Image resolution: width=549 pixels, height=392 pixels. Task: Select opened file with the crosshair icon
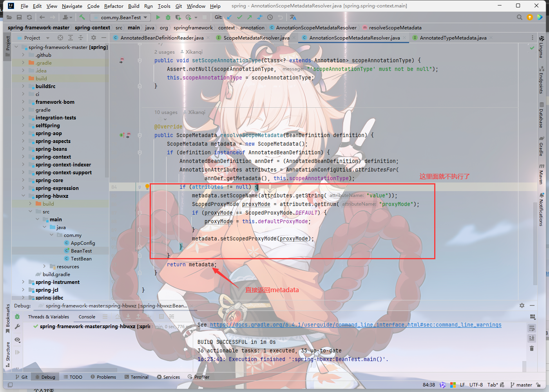click(60, 38)
